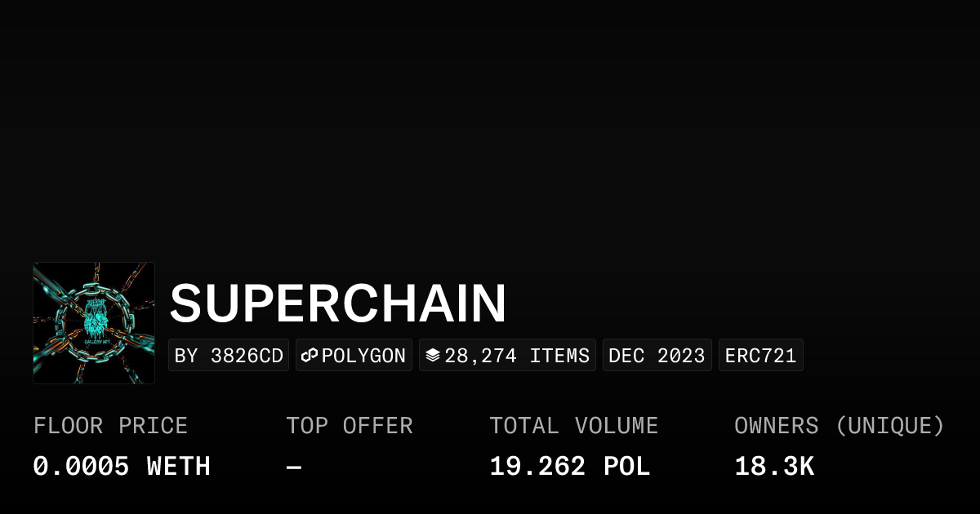Open the SUPERCHAIN collection thumbnail image
This screenshot has height=514, width=980.
pyautogui.click(x=94, y=323)
